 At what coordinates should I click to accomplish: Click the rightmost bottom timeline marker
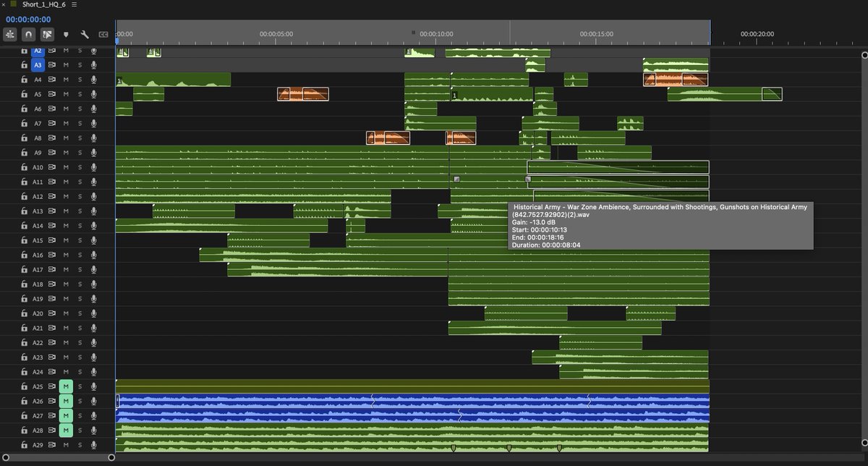pos(559,449)
